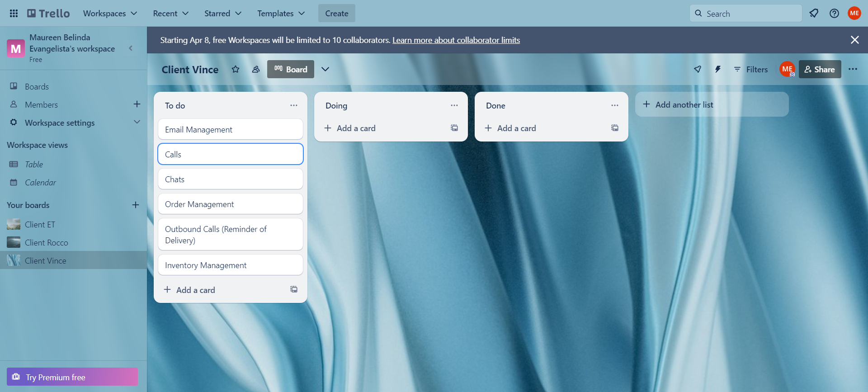
Task: Change board visibility workspace icon
Action: pos(256,69)
